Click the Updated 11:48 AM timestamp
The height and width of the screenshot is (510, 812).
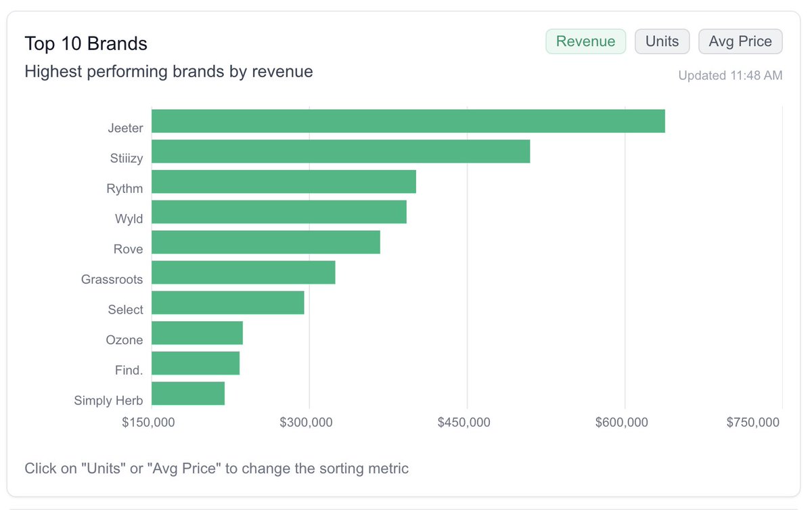[x=730, y=76]
